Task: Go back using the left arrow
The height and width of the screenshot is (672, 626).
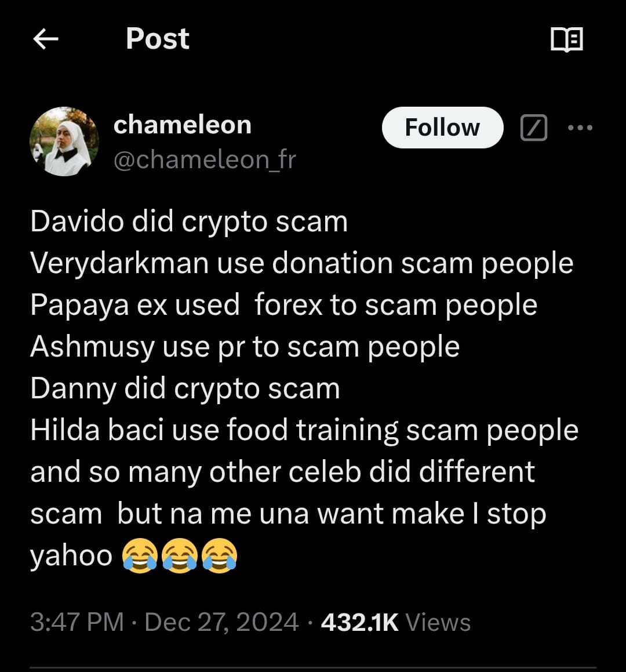Action: 45,39
